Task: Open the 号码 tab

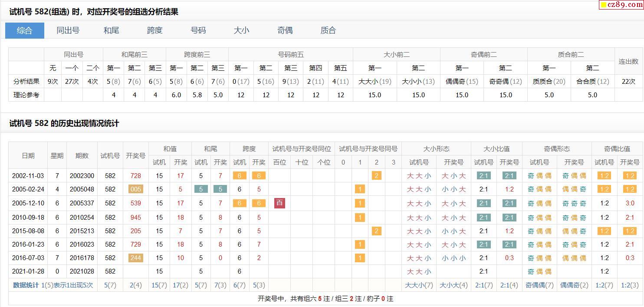Action: coord(198,30)
